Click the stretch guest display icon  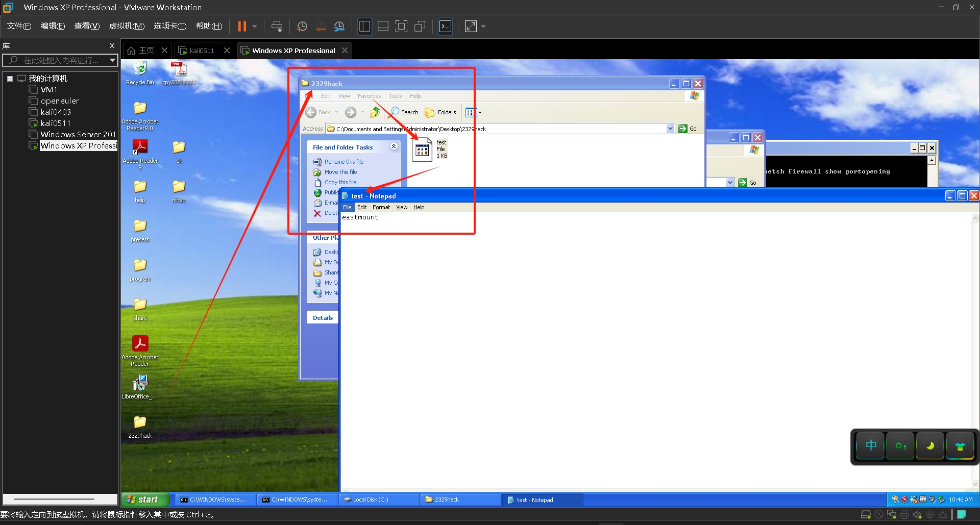[471, 27]
